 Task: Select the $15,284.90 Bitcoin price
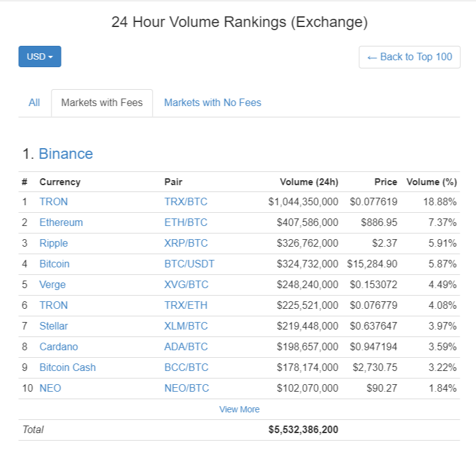(372, 264)
